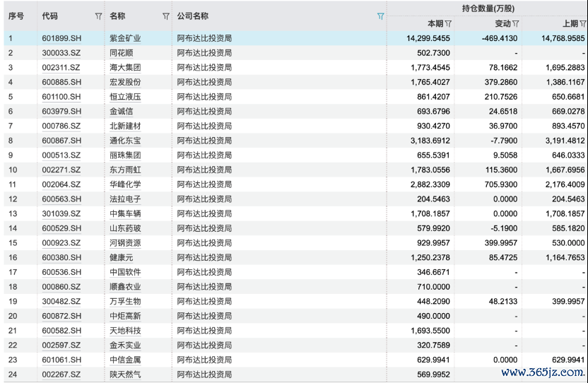Image resolution: width=588 pixels, height=383 pixels.
Task: Select the stock name 恒立液压
Action: click(x=125, y=97)
